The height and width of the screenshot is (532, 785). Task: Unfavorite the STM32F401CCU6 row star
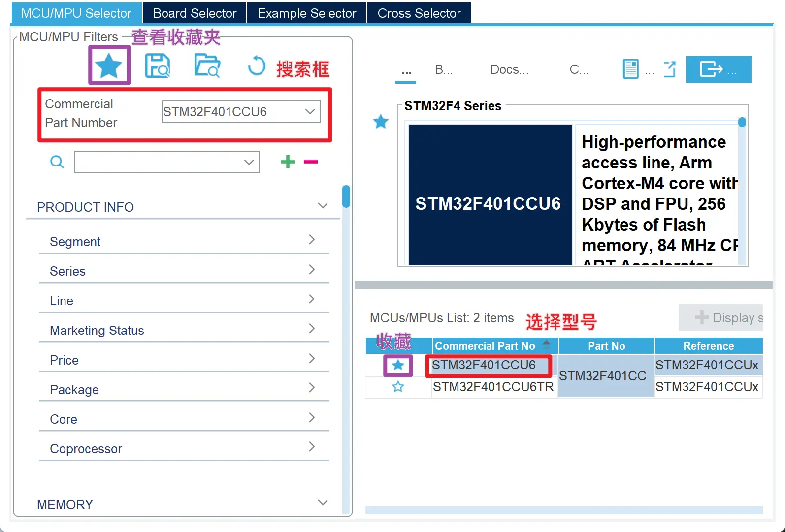(x=398, y=365)
